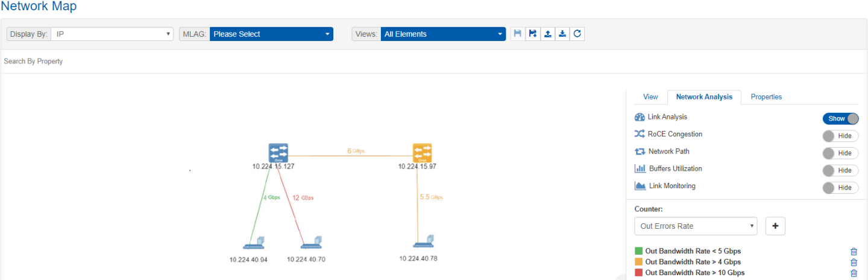Select the orange switch 10.224.15.97

(x=422, y=152)
